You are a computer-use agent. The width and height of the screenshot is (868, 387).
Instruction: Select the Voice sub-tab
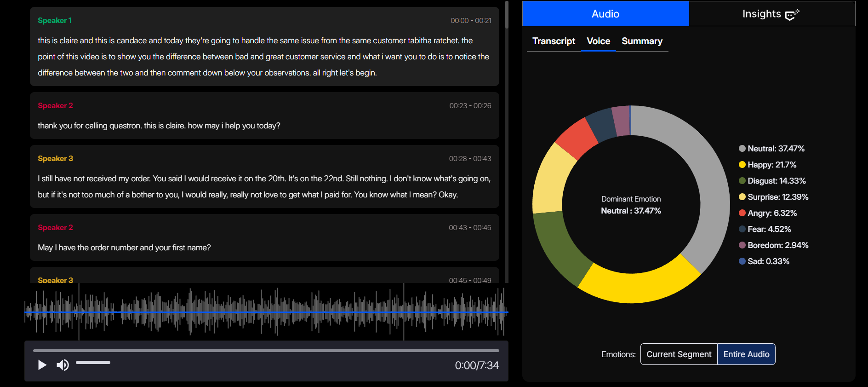point(598,41)
